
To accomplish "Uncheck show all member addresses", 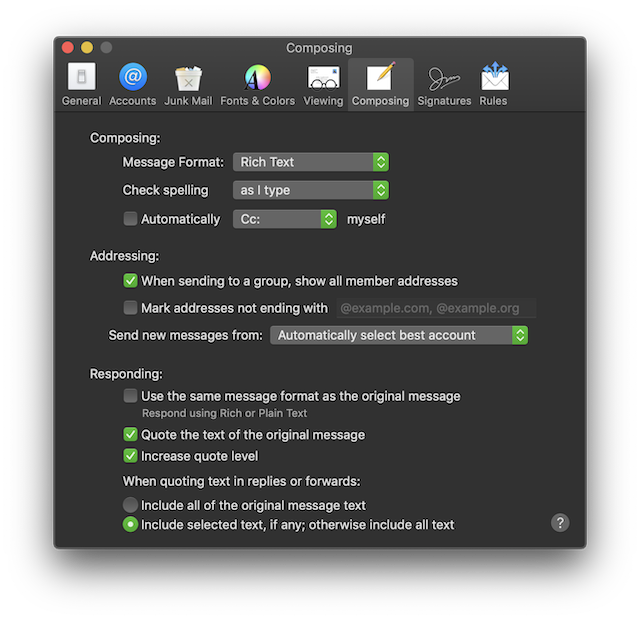I will coord(130,281).
